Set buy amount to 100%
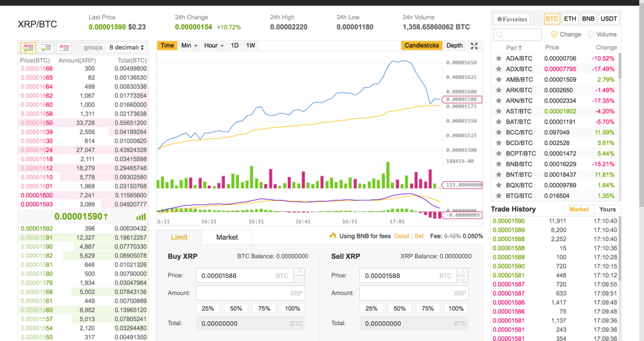This screenshot has height=341, width=644. (292, 309)
